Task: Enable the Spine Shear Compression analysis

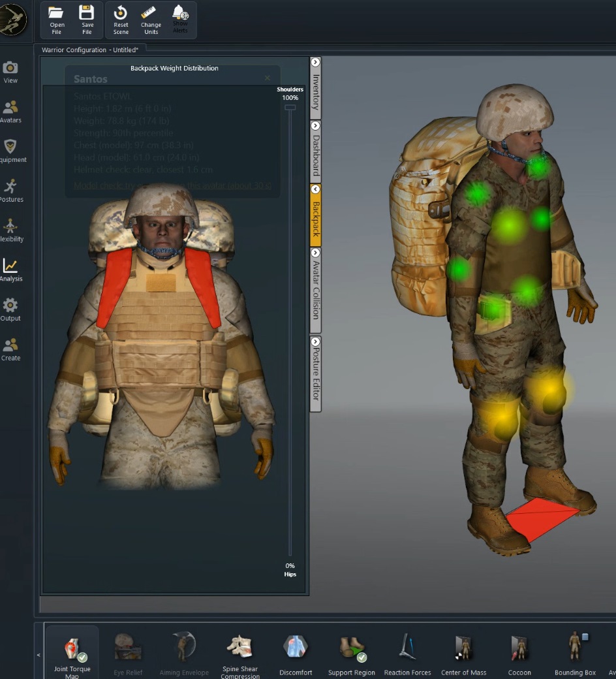Action: (x=240, y=655)
